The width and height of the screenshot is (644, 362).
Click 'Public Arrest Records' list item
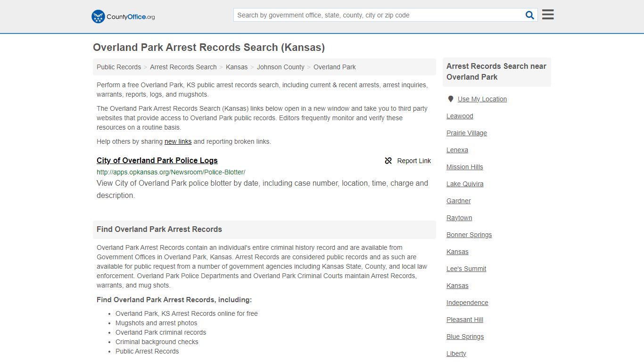pos(147,351)
